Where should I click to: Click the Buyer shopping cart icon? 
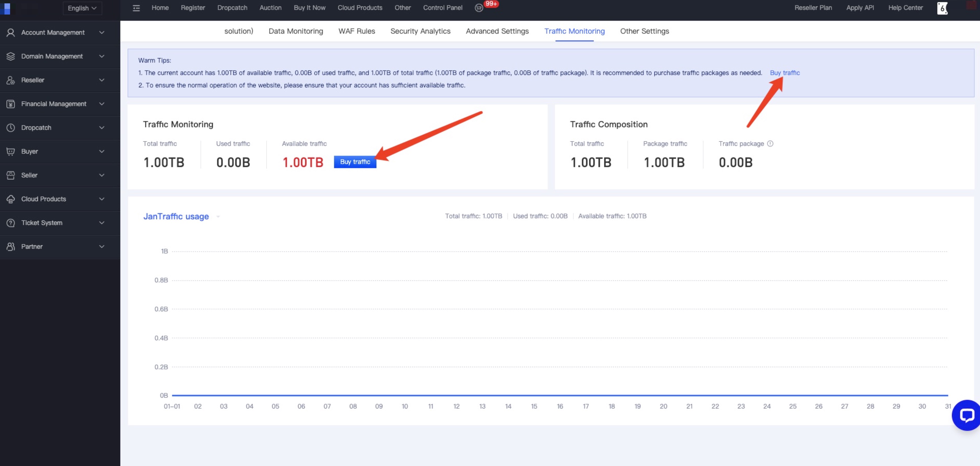[x=11, y=152]
